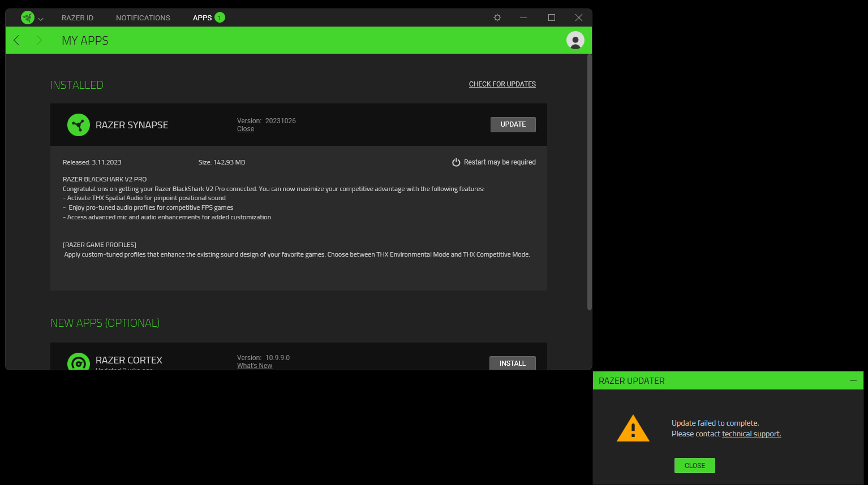Install Razer Cortex
868x485 pixels.
point(513,363)
